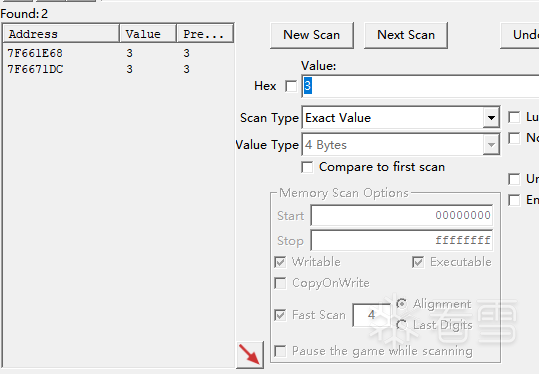Toggle the cut-off En... checkbox
539x374 pixels.
pyautogui.click(x=514, y=200)
